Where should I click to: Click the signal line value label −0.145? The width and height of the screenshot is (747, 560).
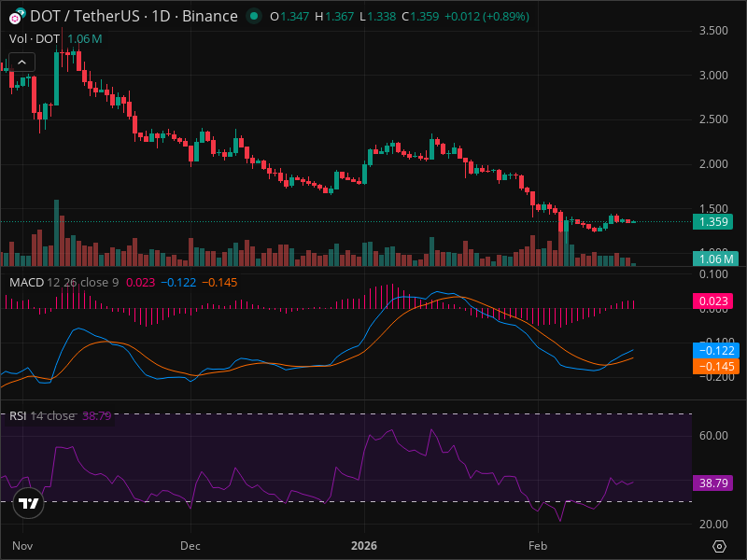716,366
